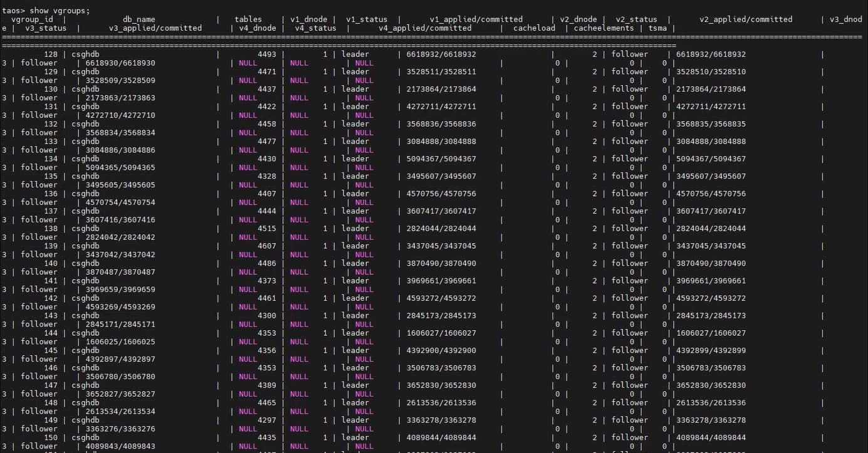The width and height of the screenshot is (868, 453).
Task: Click the v2_status column header
Action: (636, 19)
